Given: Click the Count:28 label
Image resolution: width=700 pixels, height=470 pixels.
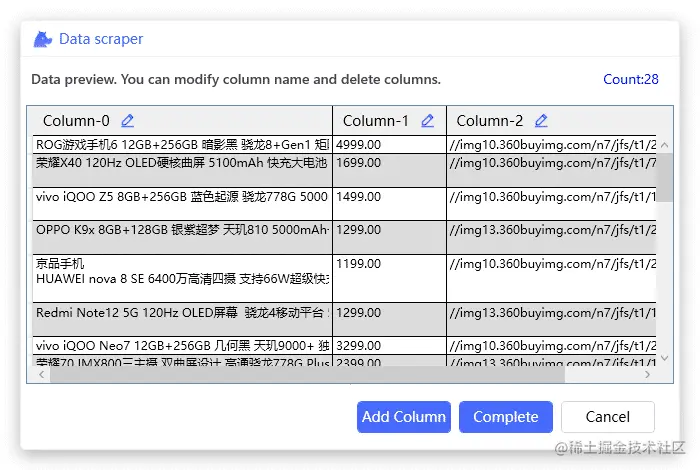Looking at the screenshot, I should [631, 79].
